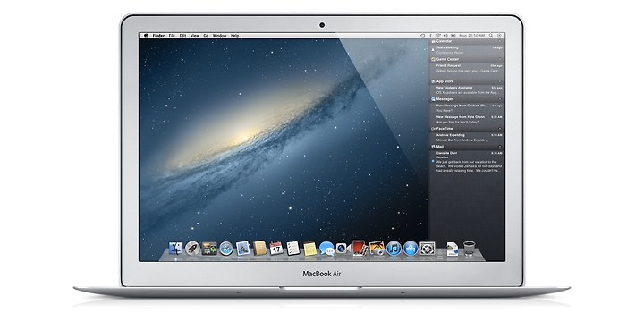This screenshot has width=644, height=330.
Task: Open the Apple menu
Action: point(146,36)
